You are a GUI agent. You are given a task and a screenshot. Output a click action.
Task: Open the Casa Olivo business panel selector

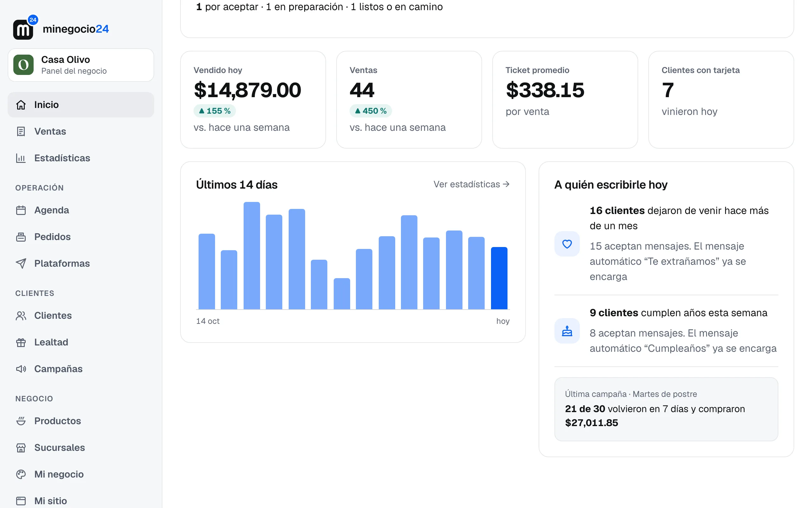(x=81, y=65)
